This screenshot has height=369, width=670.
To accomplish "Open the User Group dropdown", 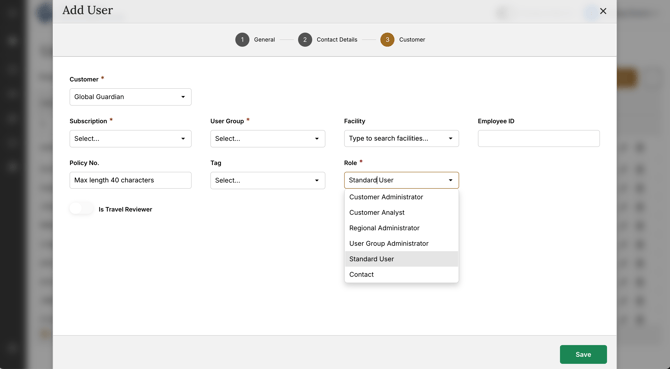I will 267,139.
